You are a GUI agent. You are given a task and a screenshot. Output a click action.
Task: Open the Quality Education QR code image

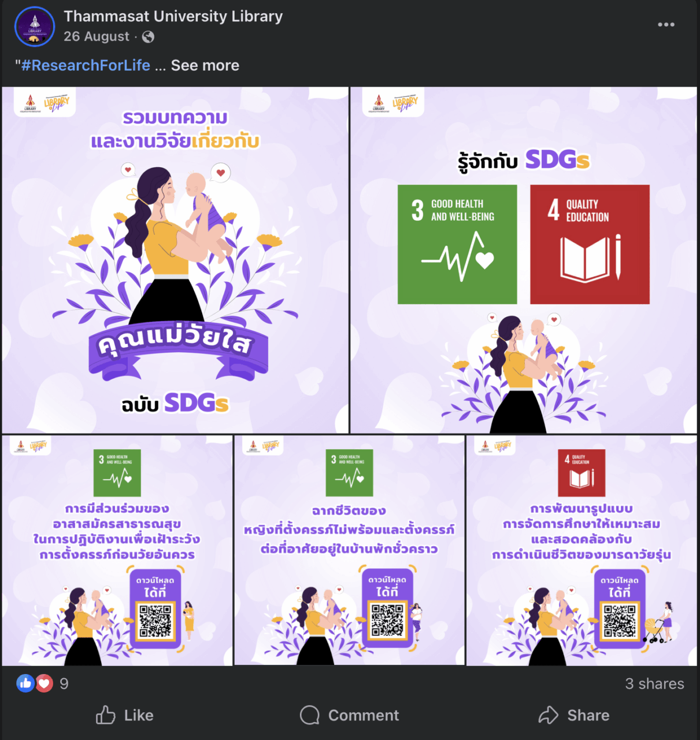tap(582, 550)
